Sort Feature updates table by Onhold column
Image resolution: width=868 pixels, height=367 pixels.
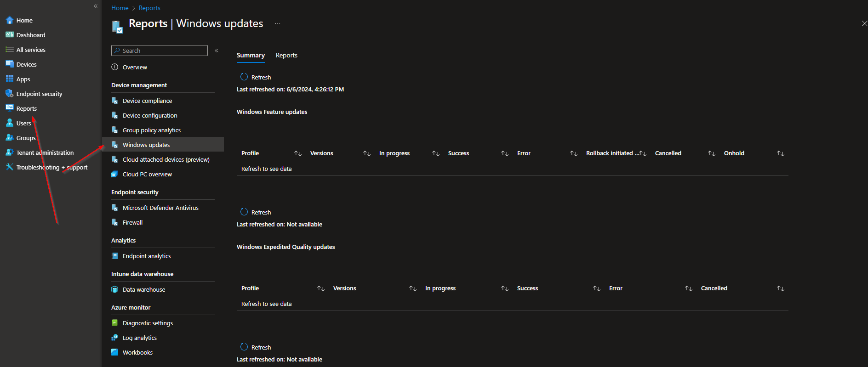pos(781,153)
